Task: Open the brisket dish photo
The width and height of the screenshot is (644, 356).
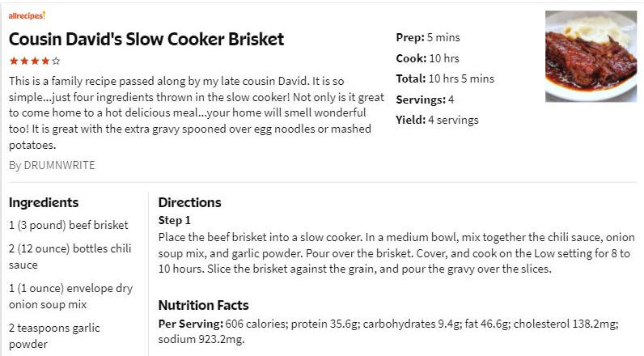Action: click(x=591, y=57)
